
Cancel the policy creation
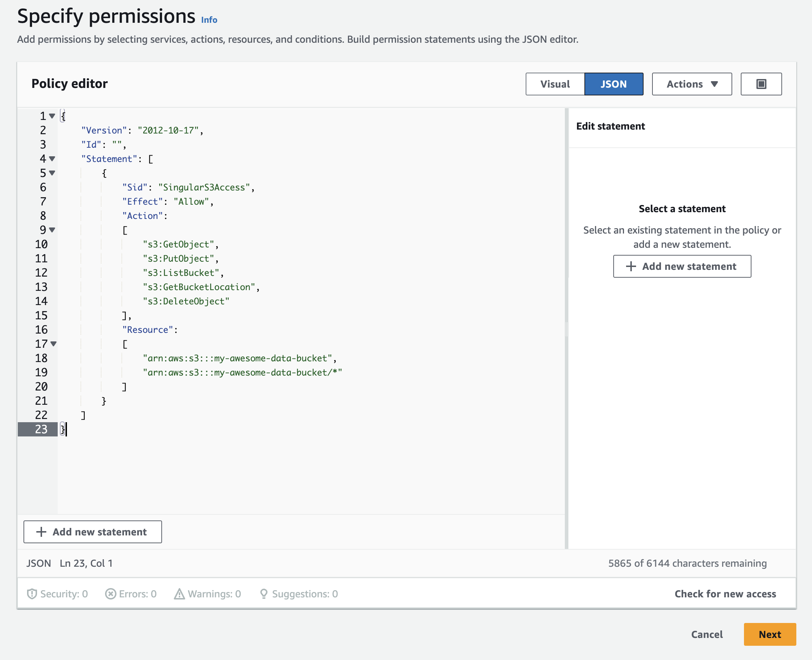pos(707,634)
